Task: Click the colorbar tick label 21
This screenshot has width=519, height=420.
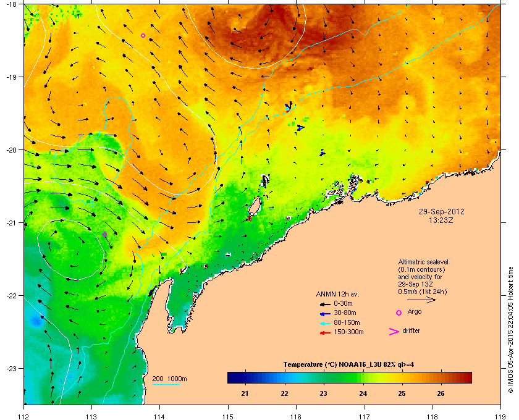Action: coord(245,393)
